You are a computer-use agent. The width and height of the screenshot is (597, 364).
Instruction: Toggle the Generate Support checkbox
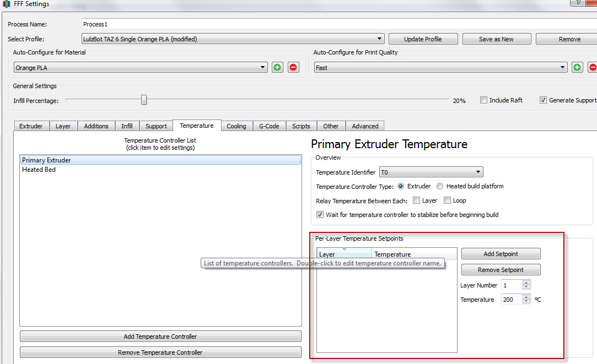coord(543,100)
